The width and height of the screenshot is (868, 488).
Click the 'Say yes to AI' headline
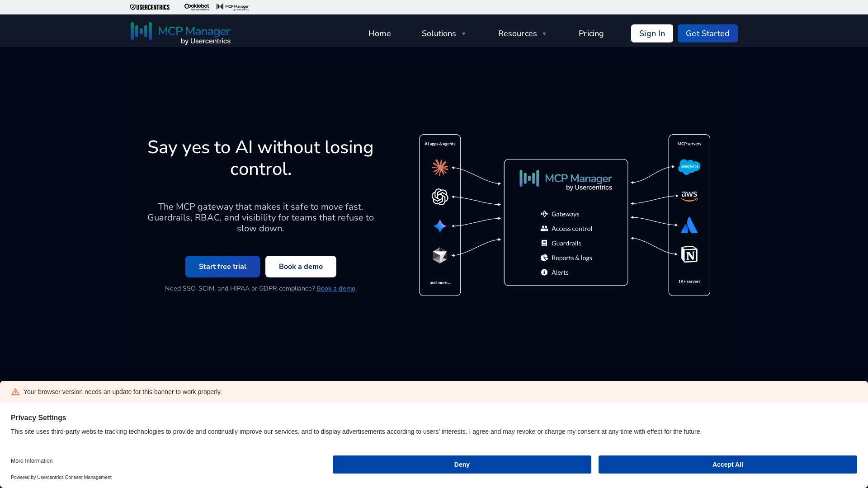tap(261, 158)
